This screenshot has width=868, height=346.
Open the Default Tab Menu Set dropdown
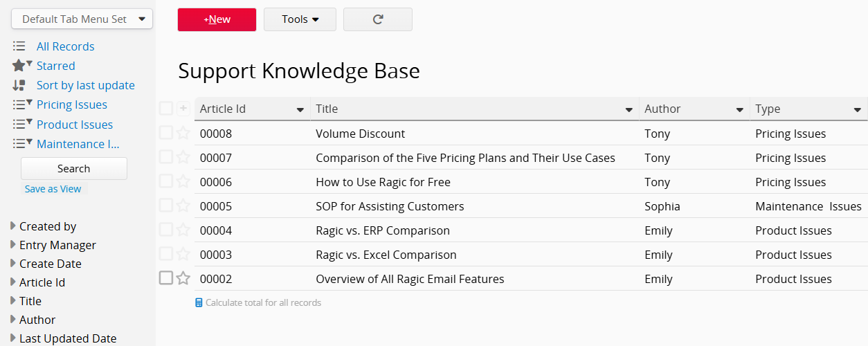click(82, 19)
